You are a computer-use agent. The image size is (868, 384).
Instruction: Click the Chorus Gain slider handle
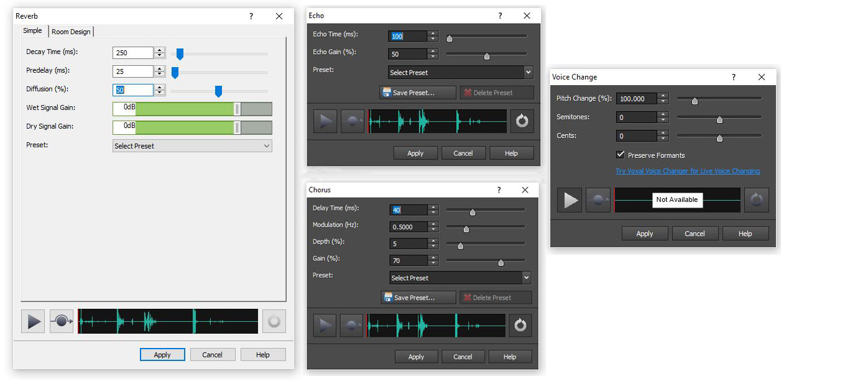point(501,262)
